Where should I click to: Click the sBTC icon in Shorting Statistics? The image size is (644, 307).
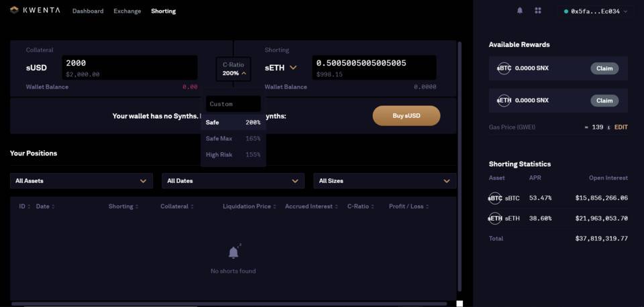tap(495, 198)
